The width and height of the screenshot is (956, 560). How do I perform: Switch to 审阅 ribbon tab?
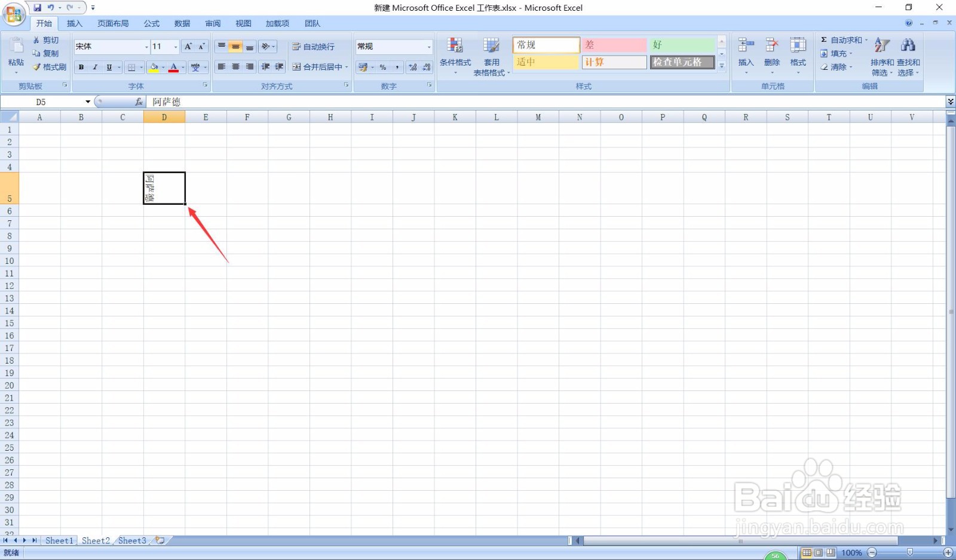pyautogui.click(x=213, y=23)
